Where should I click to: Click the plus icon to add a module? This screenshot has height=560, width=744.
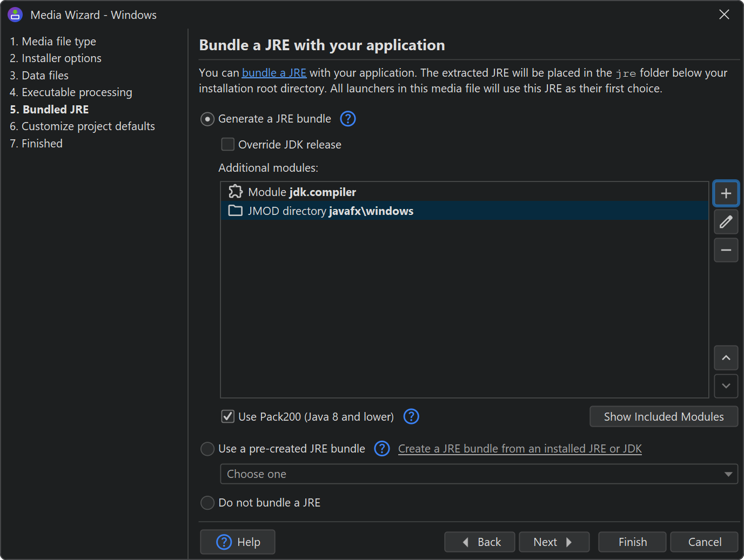point(726,193)
